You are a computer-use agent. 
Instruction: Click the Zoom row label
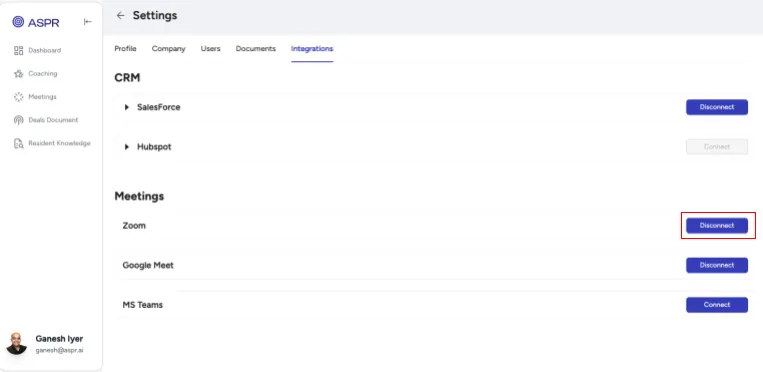pos(134,226)
